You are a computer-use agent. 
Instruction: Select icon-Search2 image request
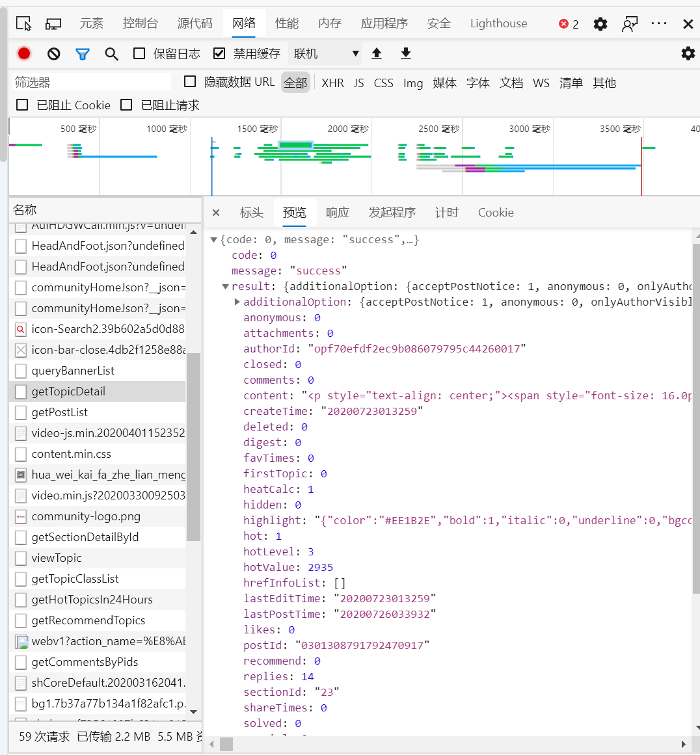coord(98,329)
